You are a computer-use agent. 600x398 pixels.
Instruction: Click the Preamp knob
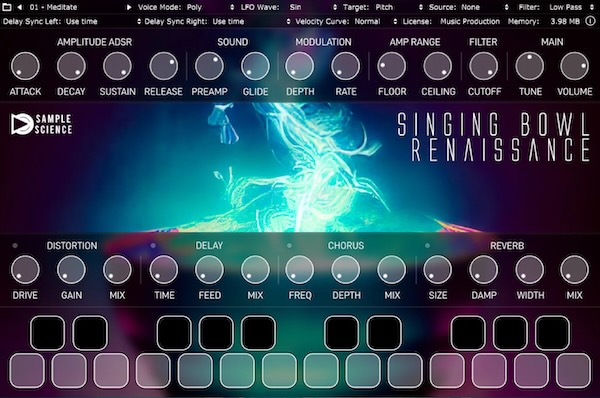209,66
